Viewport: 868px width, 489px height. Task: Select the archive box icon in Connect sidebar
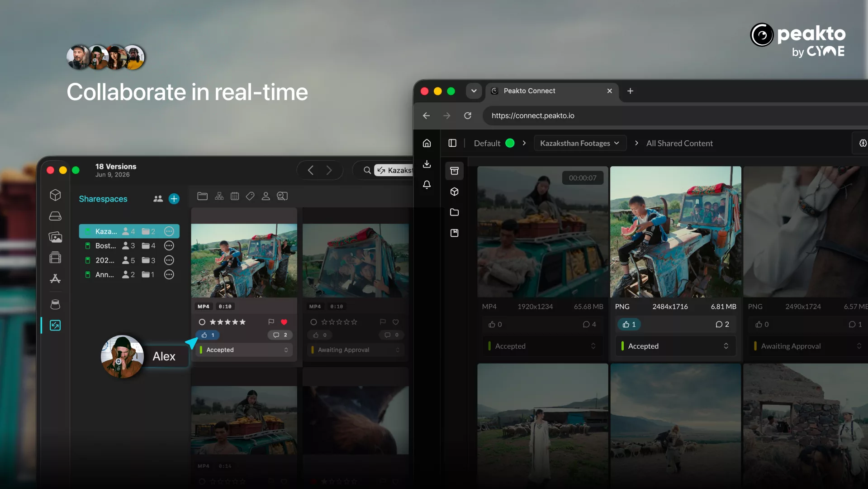455,171
